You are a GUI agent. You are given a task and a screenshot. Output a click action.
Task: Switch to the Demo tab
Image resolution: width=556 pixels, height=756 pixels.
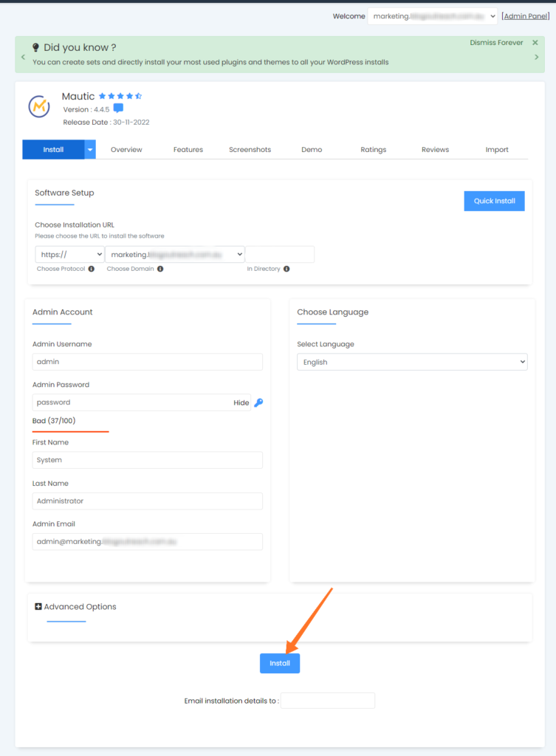pyautogui.click(x=312, y=149)
